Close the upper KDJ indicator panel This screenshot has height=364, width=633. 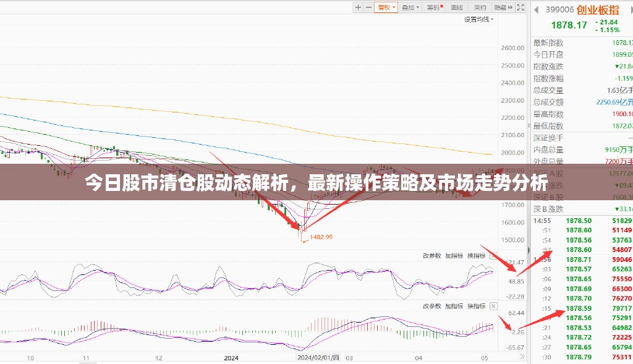click(493, 256)
